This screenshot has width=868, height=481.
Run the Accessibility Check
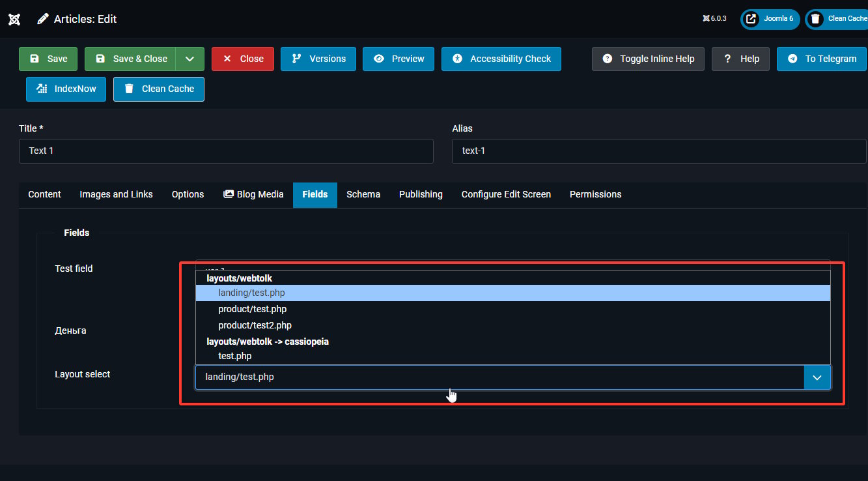coord(501,59)
